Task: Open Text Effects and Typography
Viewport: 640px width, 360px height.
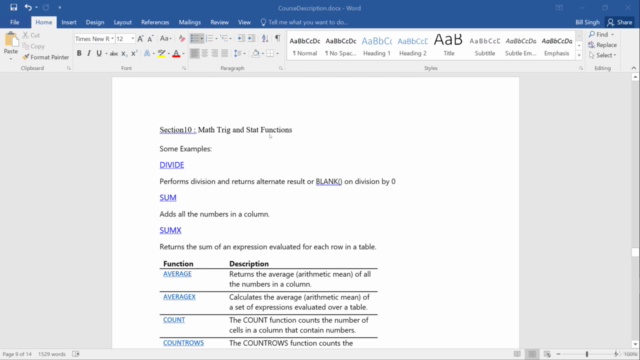Action: pos(147,53)
